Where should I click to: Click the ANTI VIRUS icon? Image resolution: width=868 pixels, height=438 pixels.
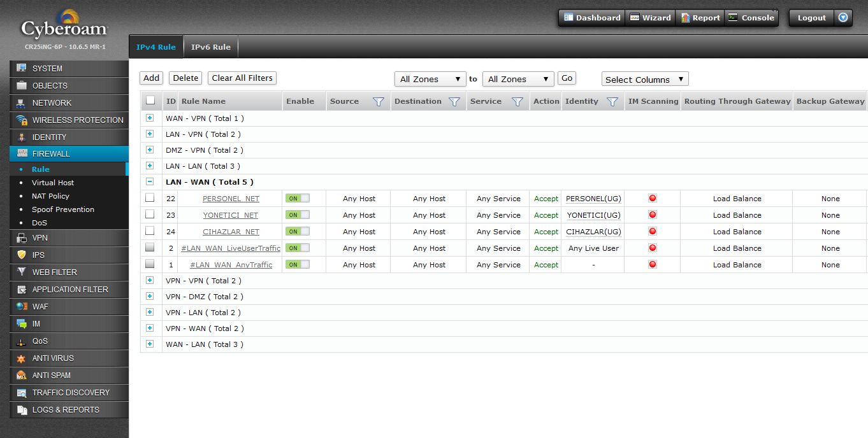(x=22, y=358)
